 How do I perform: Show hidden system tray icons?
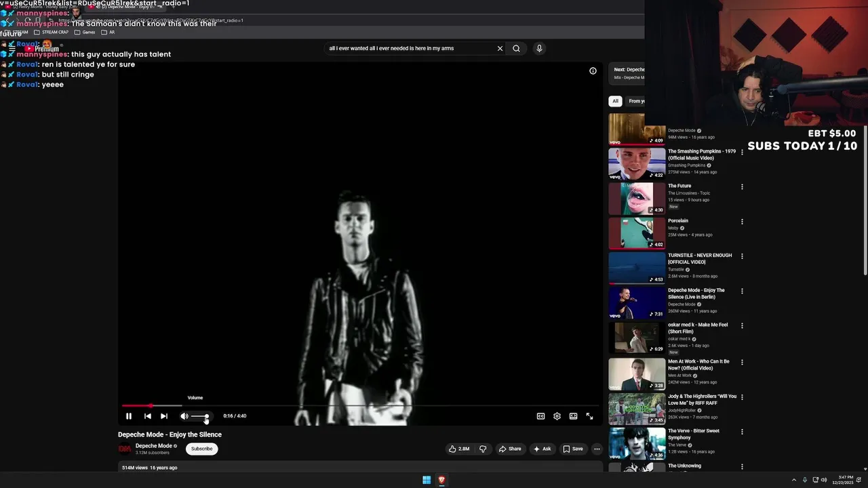point(794,480)
